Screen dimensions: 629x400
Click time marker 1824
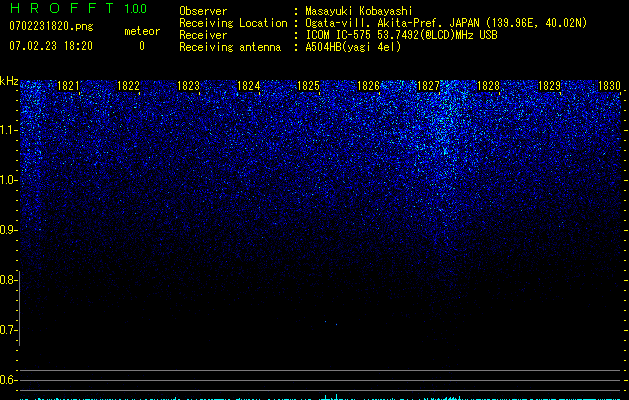pyautogui.click(x=248, y=86)
